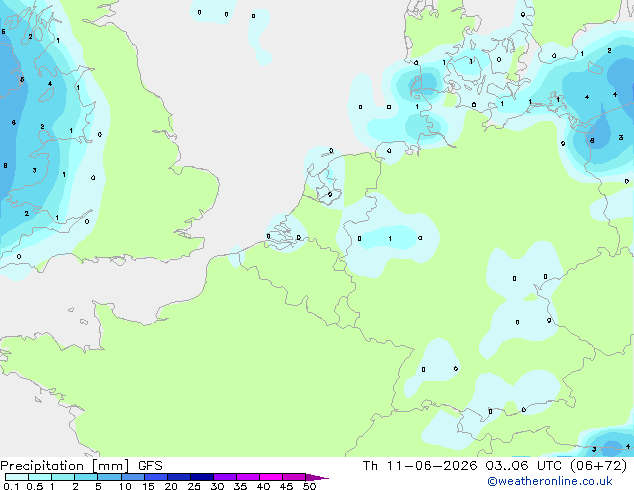The width and height of the screenshot is (634, 490).
Task: Click the 5–10 mm legend swatch
Action: [109, 477]
